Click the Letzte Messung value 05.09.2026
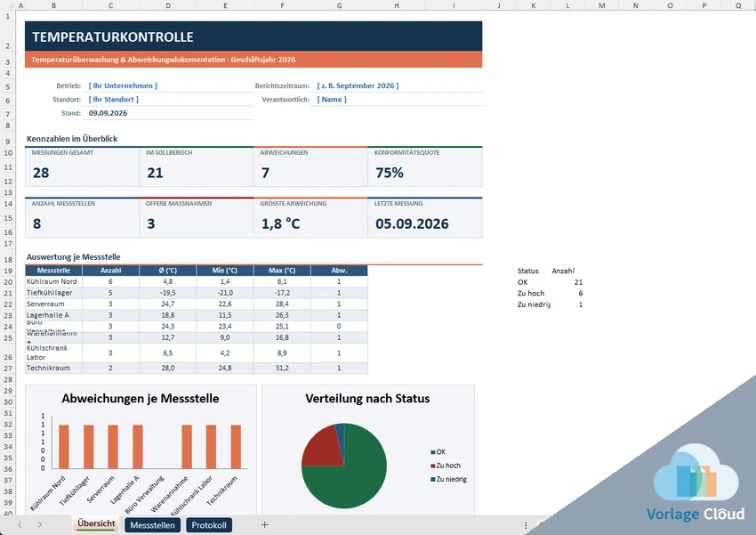 pos(412,223)
